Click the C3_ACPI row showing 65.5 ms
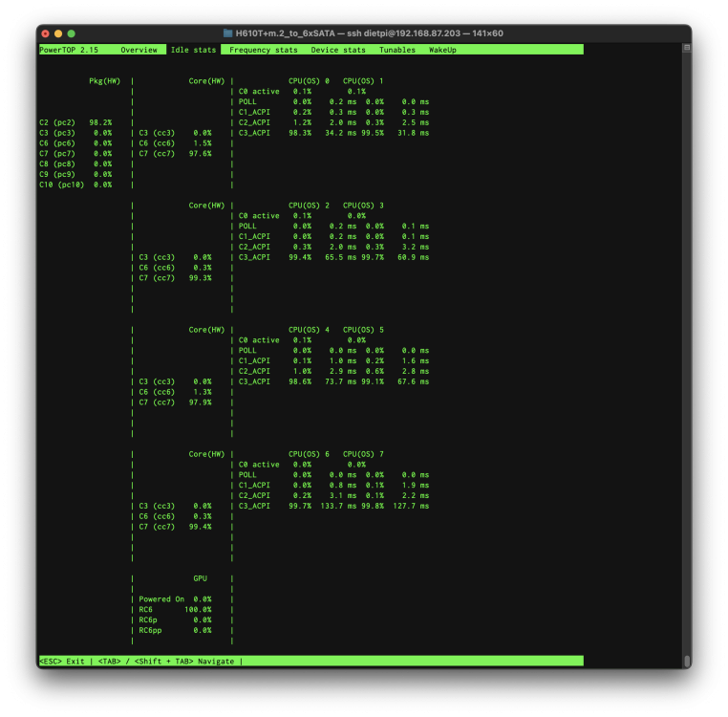 pos(333,257)
